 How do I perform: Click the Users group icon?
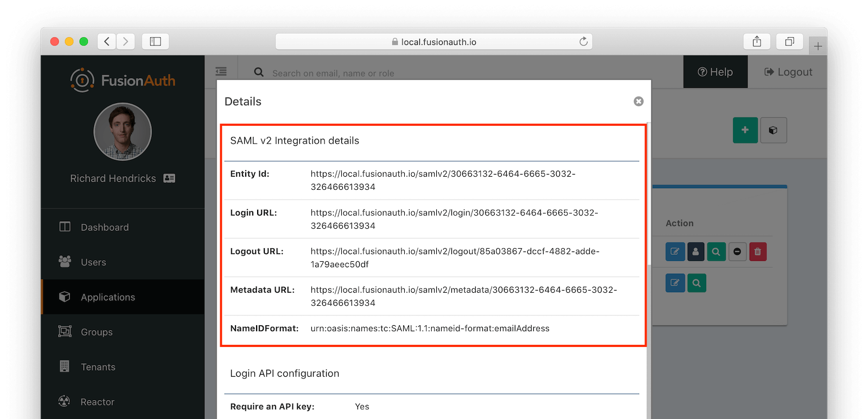(x=65, y=261)
